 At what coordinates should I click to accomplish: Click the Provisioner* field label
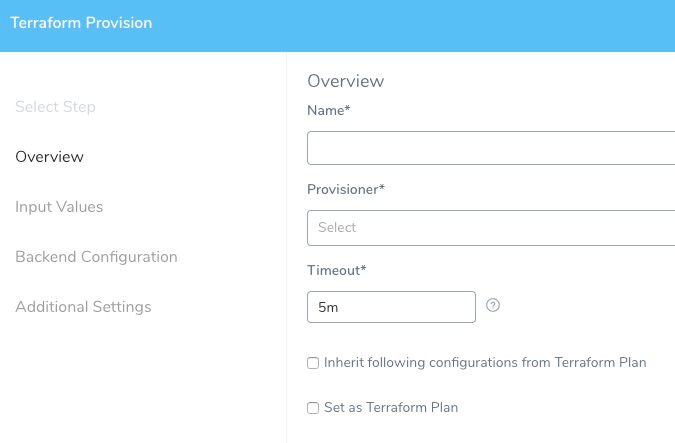pos(346,189)
